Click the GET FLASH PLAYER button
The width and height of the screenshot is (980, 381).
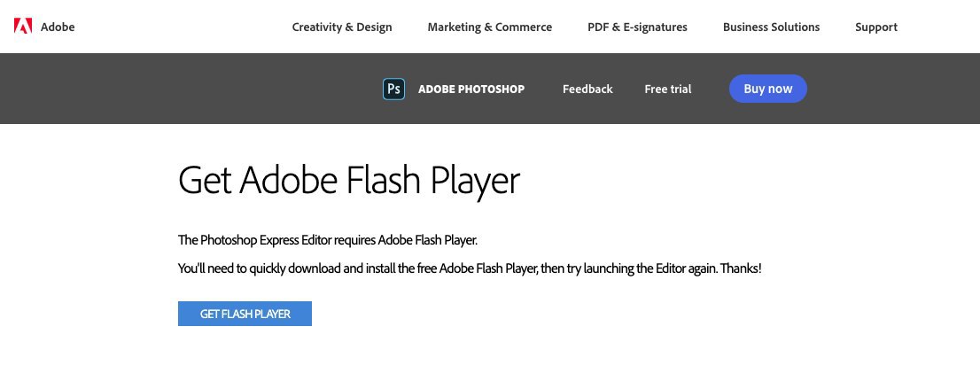point(245,314)
